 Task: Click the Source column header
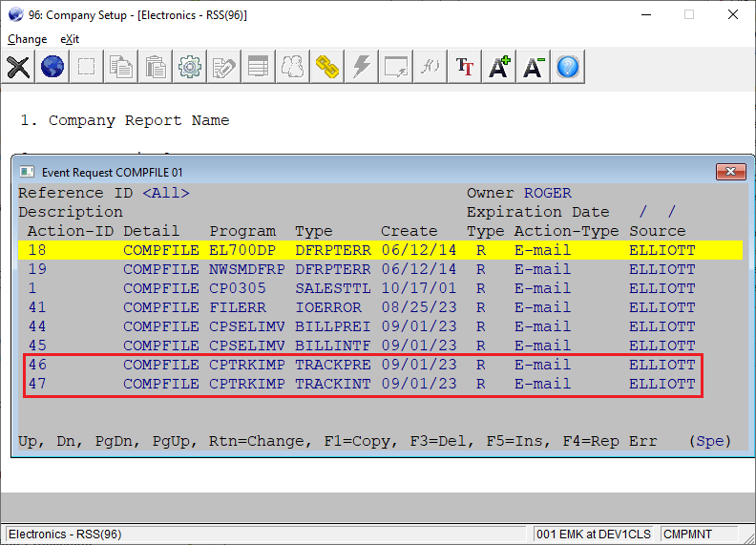point(657,231)
